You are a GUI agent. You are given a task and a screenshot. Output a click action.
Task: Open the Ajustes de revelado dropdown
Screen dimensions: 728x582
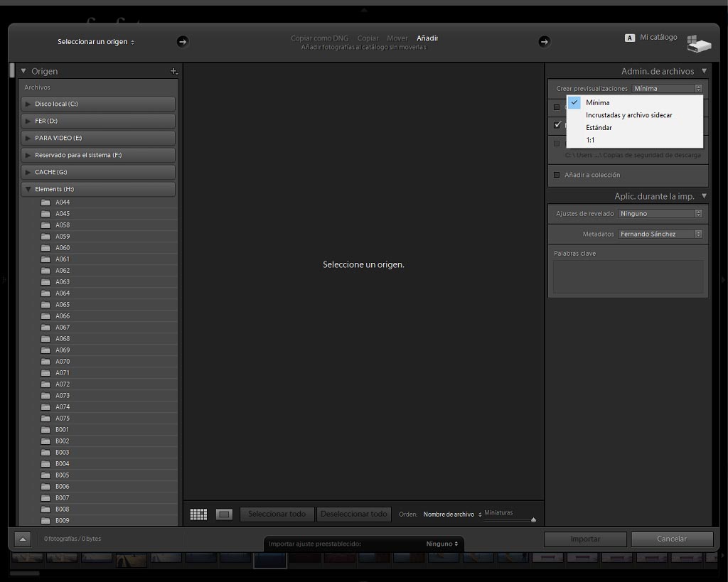(660, 213)
